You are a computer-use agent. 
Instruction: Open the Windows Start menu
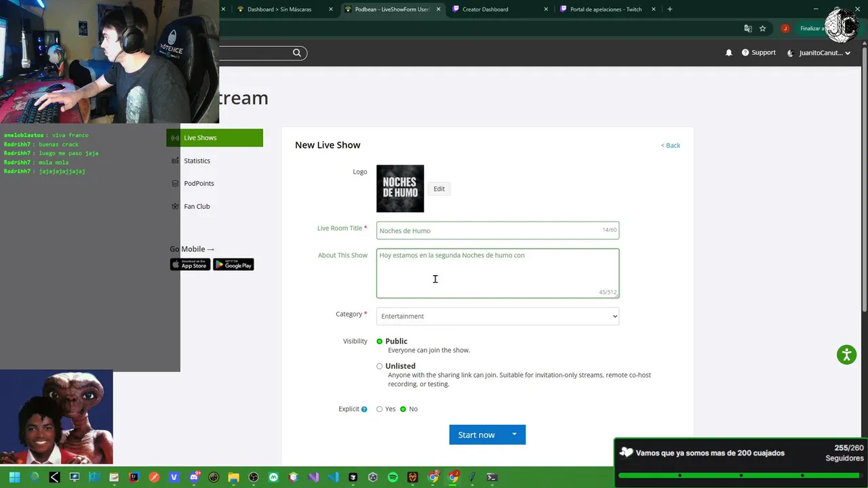14,477
